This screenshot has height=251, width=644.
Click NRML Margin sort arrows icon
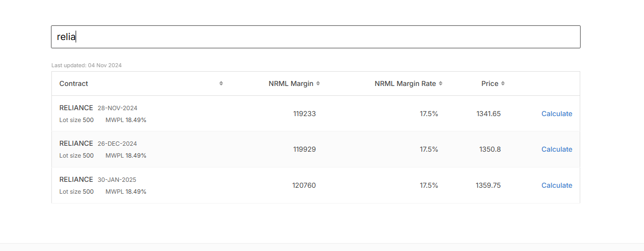tap(318, 84)
